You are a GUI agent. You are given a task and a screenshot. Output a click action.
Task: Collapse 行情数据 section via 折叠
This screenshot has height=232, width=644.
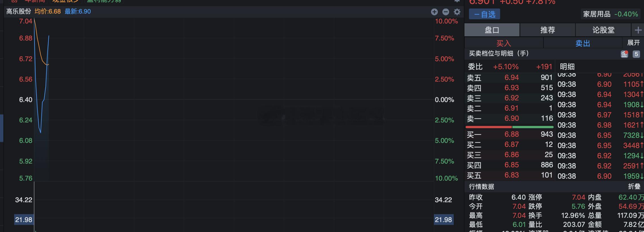634,186
